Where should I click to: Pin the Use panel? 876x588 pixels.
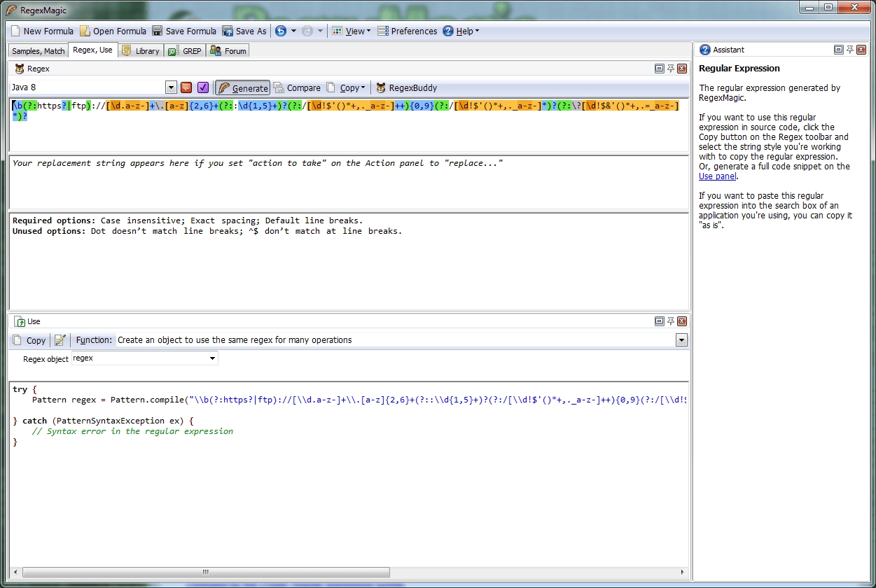[670, 321]
